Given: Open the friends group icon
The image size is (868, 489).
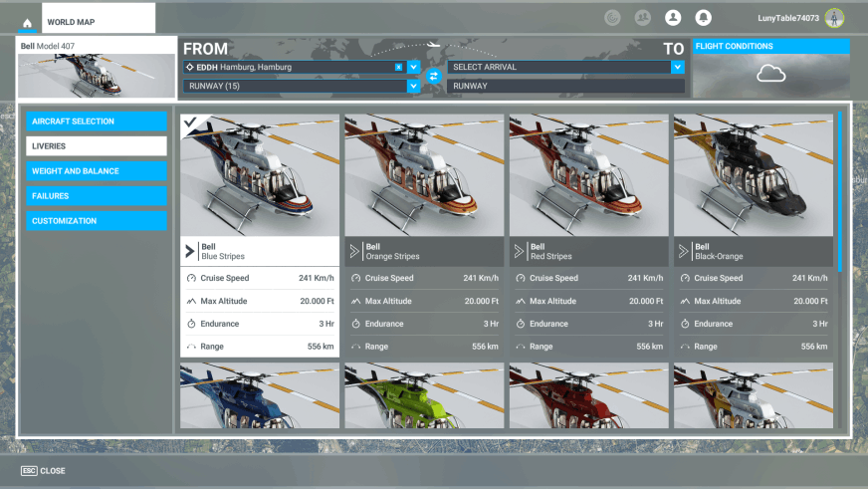Looking at the screenshot, I should 642,18.
